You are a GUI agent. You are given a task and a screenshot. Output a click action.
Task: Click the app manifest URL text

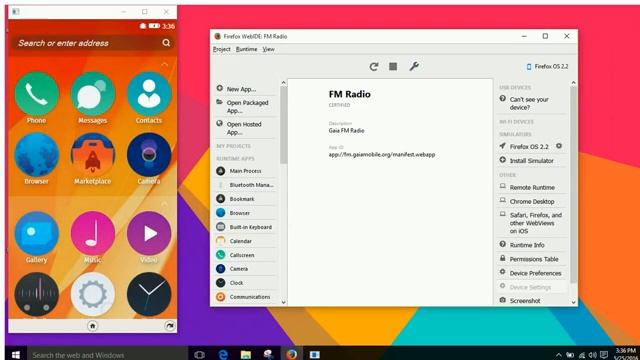(x=382, y=155)
